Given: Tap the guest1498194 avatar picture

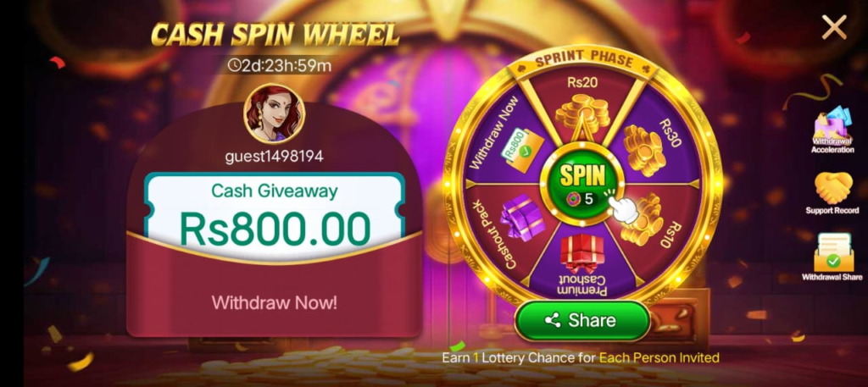Looking at the screenshot, I should pyautogui.click(x=274, y=113).
